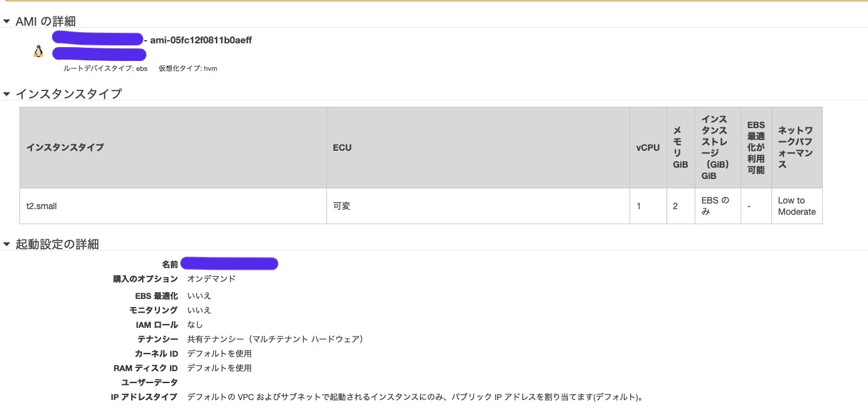Click the "可変" ECU value cell
This screenshot has width=868, height=417.
[340, 205]
